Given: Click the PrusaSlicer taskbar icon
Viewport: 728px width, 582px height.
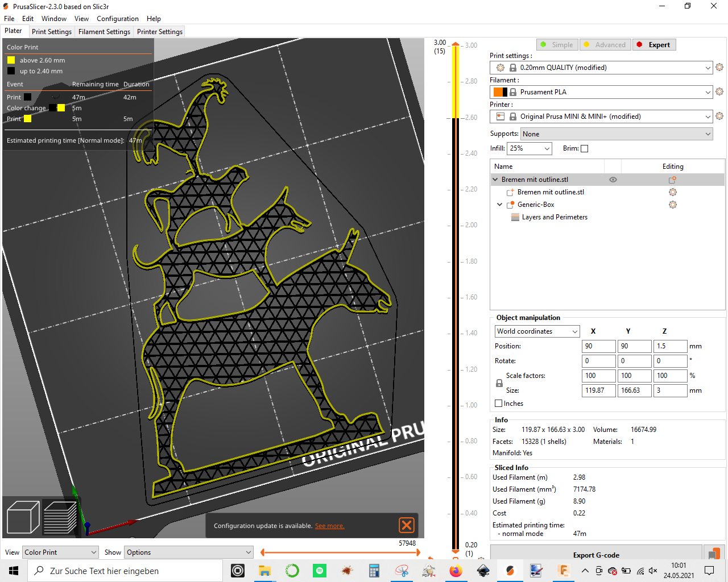Looking at the screenshot, I should 511,571.
